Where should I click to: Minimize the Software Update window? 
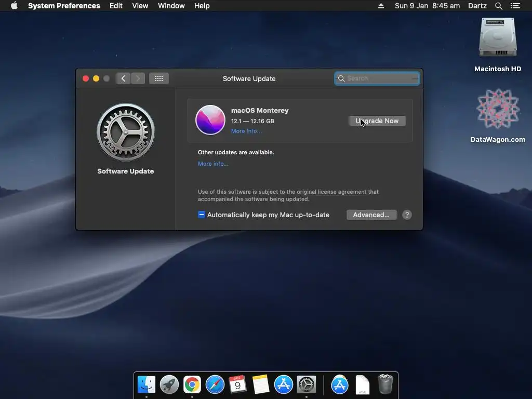[x=96, y=79]
